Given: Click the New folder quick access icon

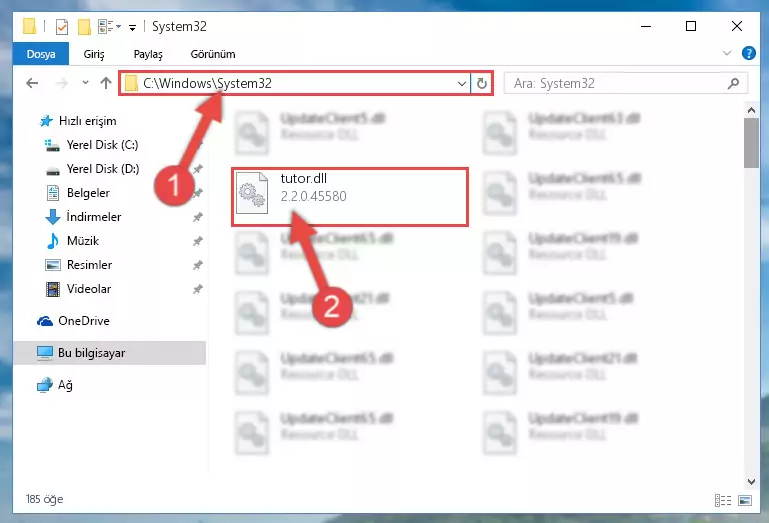Looking at the screenshot, I should (x=84, y=26).
